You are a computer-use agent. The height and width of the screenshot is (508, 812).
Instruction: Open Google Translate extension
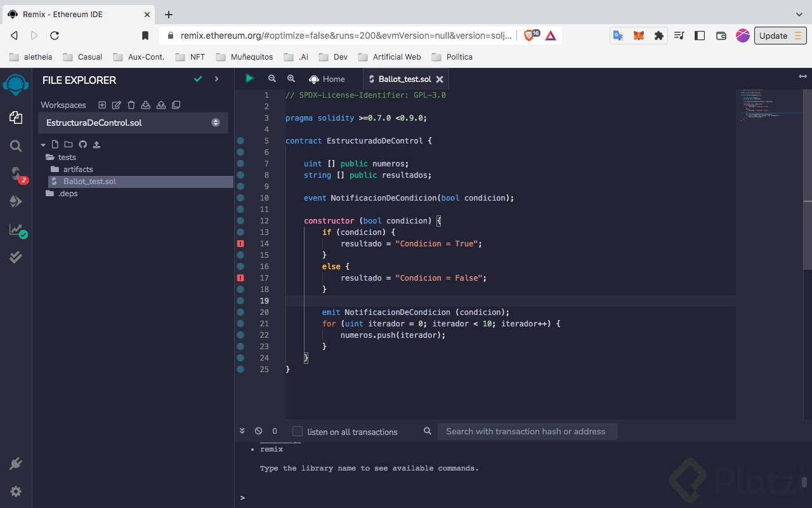point(619,36)
